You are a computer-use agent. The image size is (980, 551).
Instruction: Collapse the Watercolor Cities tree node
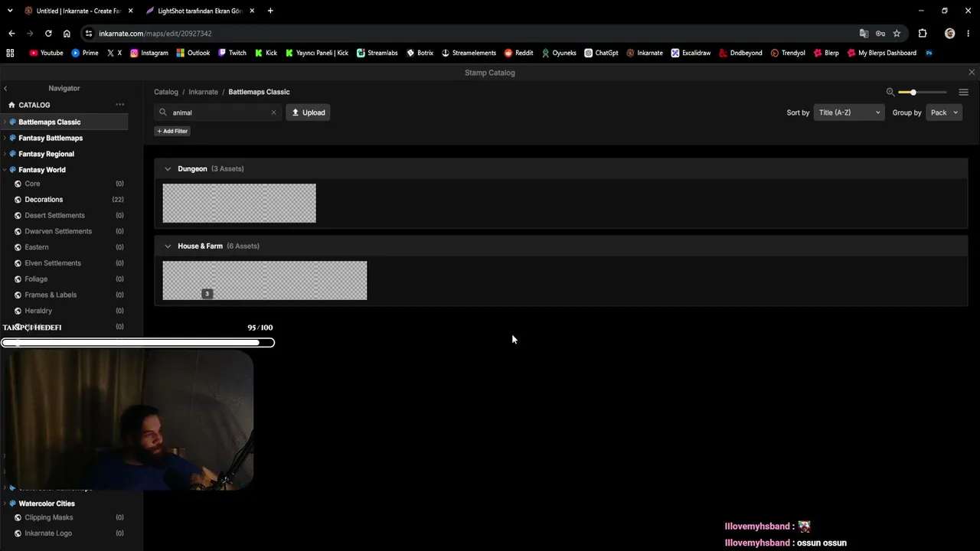[x=5, y=504]
